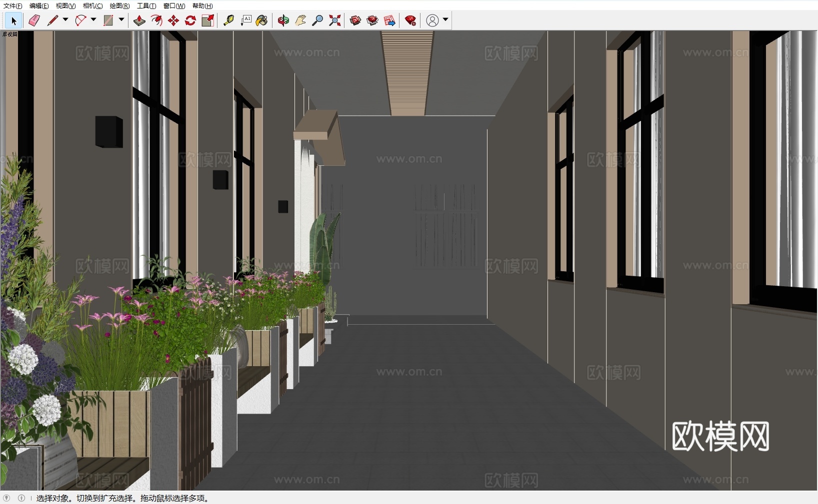Activate the pencil Line tool
The width and height of the screenshot is (818, 504).
[52, 20]
